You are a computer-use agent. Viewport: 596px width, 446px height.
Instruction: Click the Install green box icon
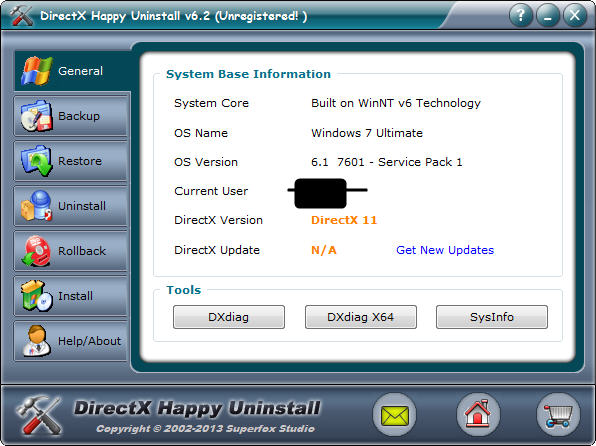pyautogui.click(x=36, y=296)
